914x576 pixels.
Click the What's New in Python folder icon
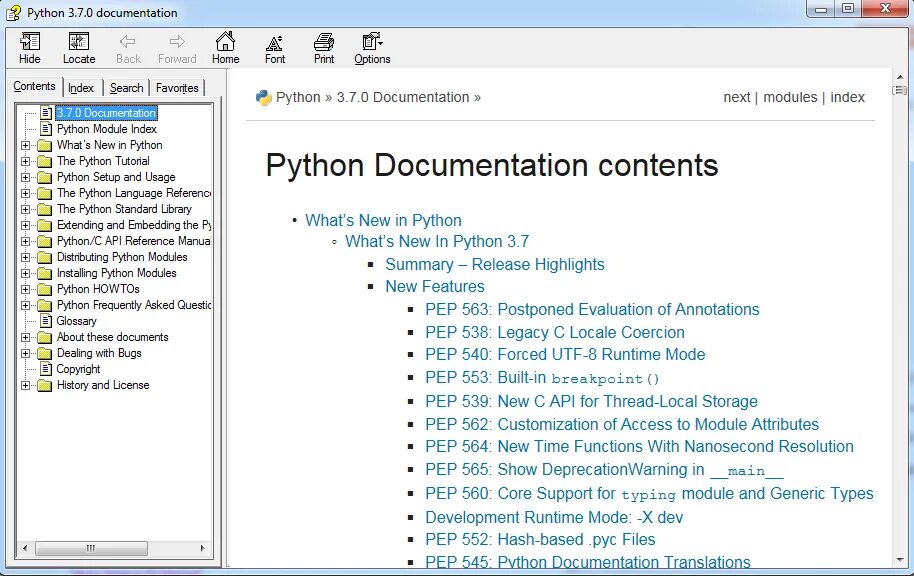[x=45, y=145]
